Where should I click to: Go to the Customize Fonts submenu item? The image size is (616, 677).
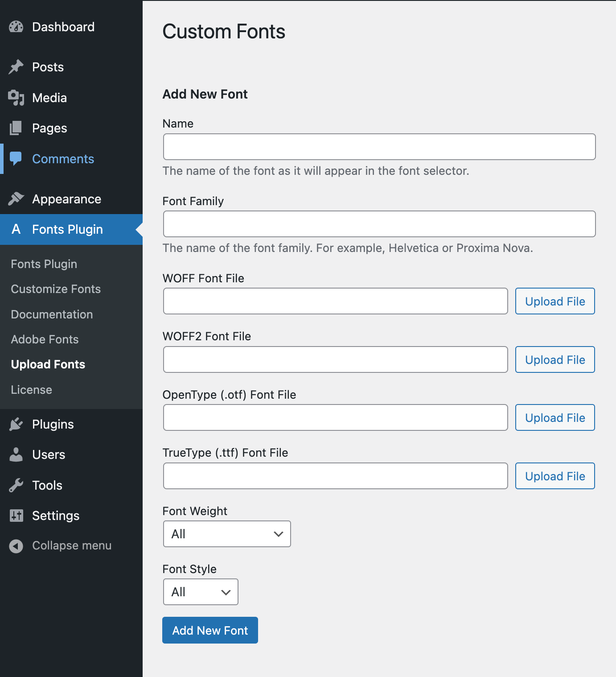click(x=55, y=289)
